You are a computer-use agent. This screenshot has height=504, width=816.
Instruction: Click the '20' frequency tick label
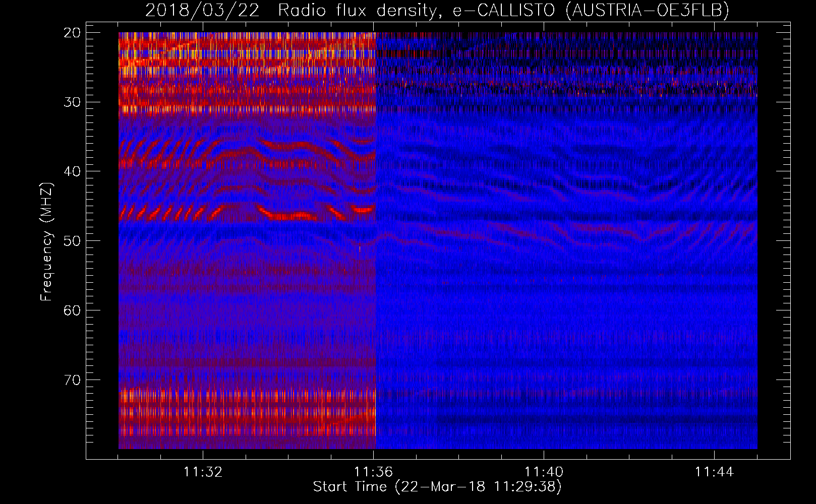click(x=73, y=33)
